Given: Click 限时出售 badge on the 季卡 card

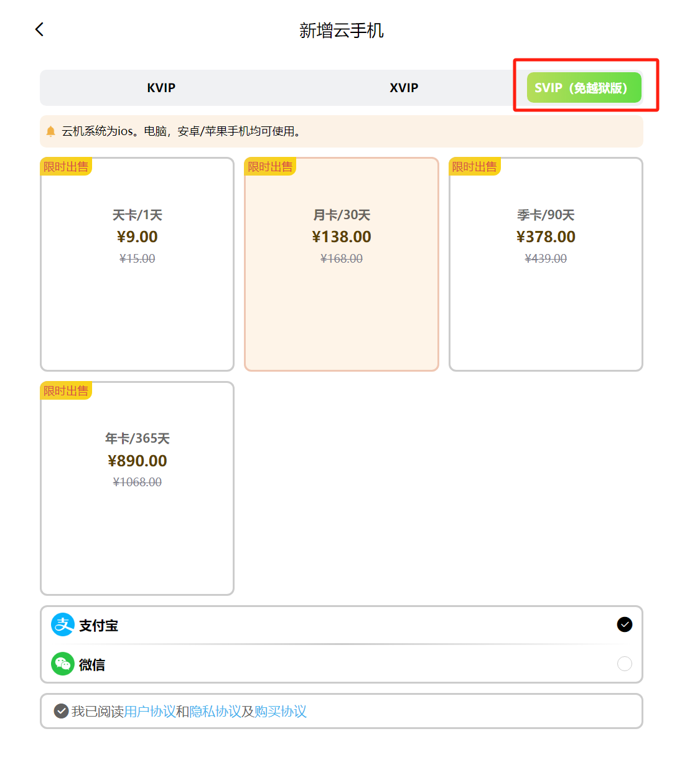Looking at the screenshot, I should [x=474, y=167].
